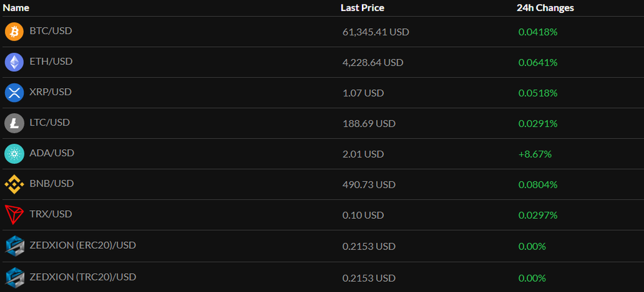Open the ZEDXION (TRC20)/USD pair
The image size is (644, 292).
click(82, 277)
